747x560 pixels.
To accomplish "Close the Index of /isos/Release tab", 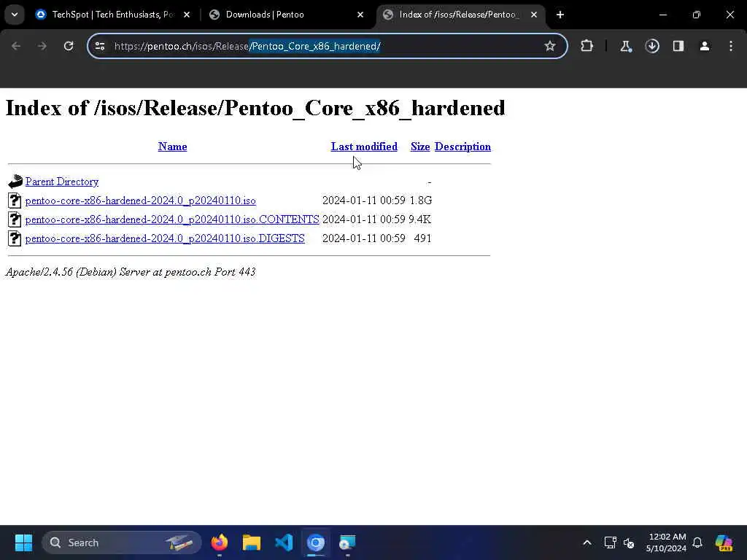I will (534, 15).
